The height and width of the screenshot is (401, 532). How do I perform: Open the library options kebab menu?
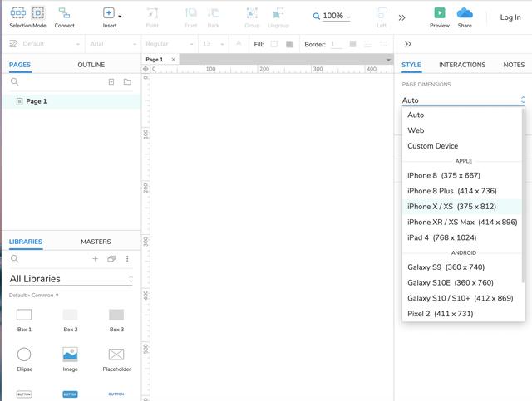127,259
